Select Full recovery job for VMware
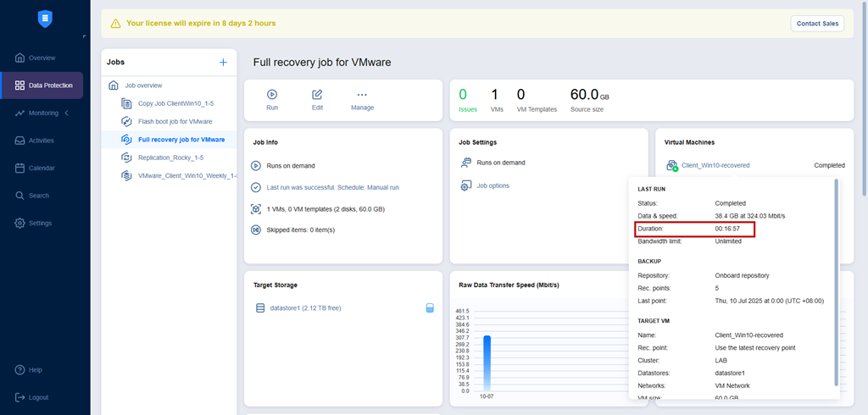This screenshot has width=868, height=415. point(181,140)
